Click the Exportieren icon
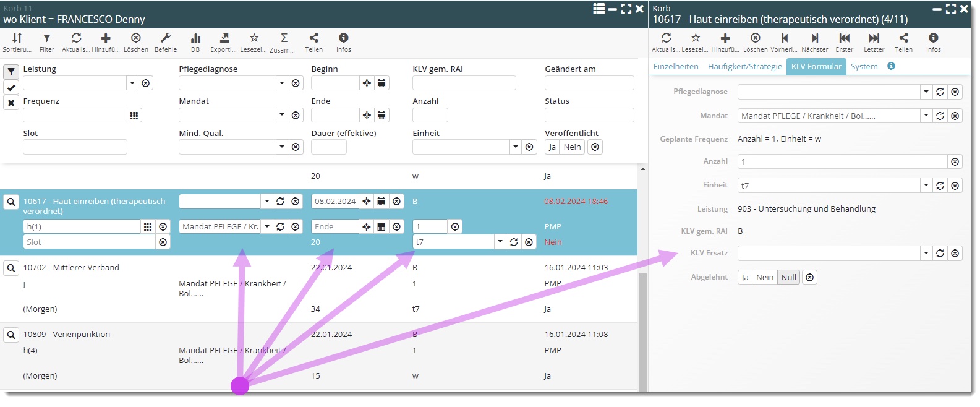This screenshot has width=980, height=407. [224, 41]
